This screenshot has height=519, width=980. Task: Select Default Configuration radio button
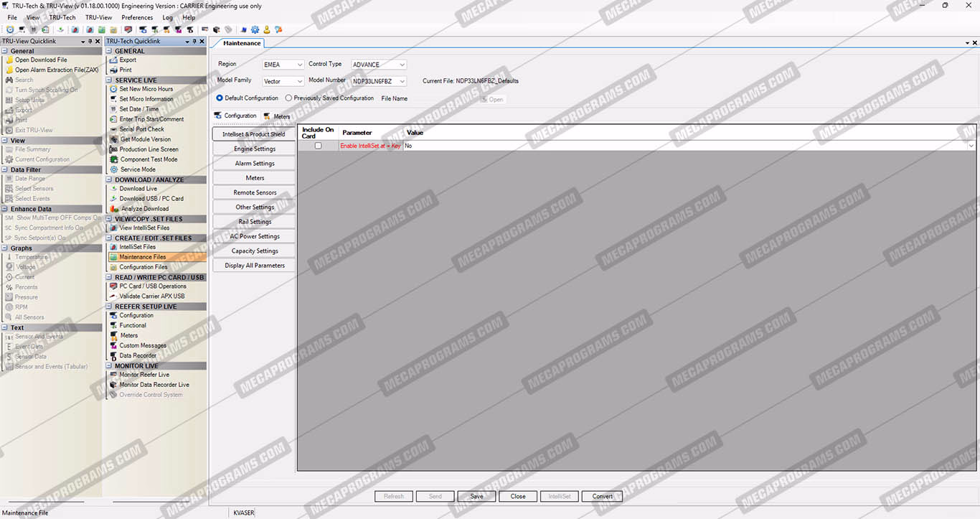[x=220, y=98]
